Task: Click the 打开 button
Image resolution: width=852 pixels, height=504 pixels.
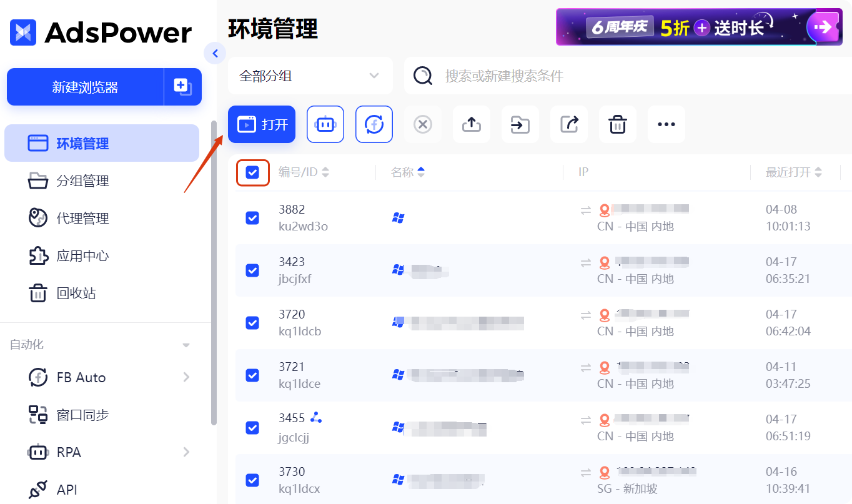Action: coord(262,124)
